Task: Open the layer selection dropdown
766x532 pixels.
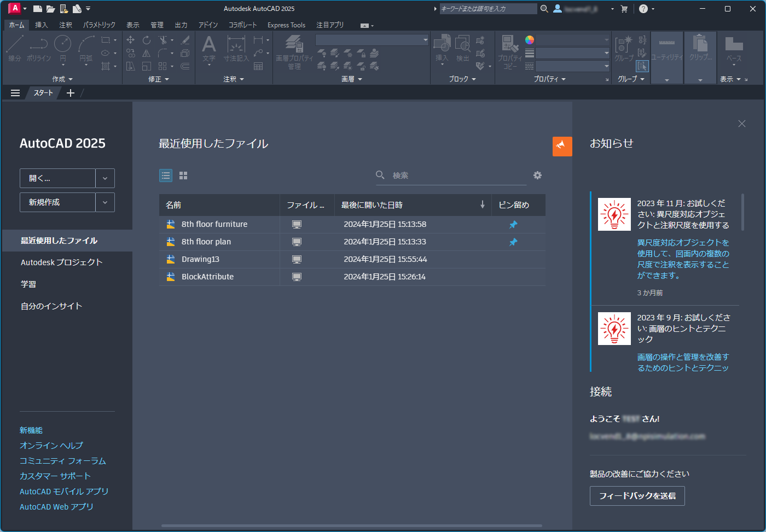Action: pyautogui.click(x=372, y=40)
